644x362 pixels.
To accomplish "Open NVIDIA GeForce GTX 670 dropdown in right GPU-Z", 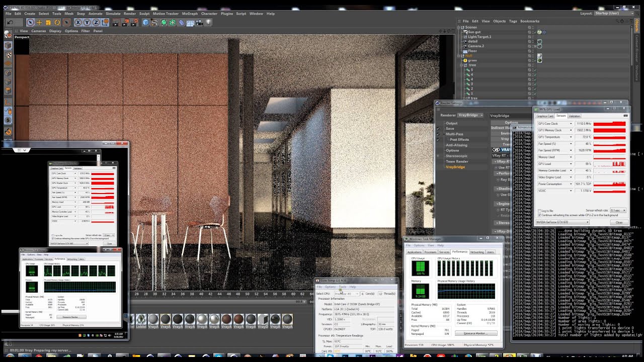I will click(x=562, y=222).
